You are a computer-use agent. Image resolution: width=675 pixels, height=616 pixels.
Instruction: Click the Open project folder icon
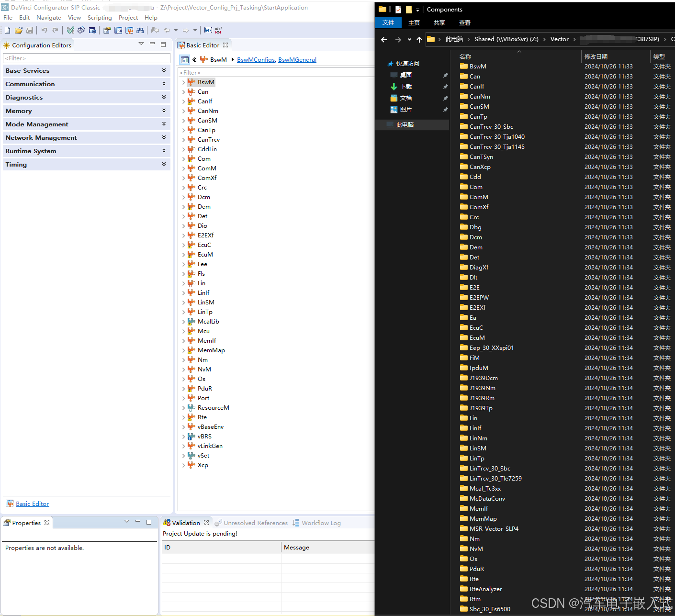(19, 30)
